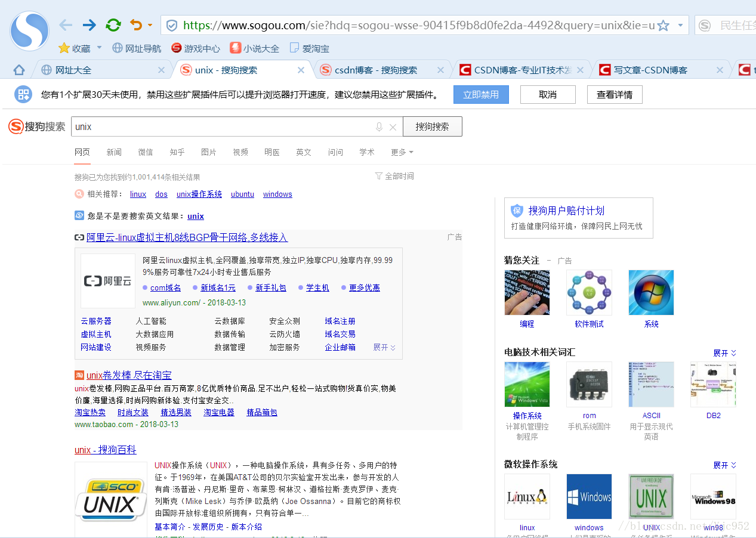Click extension notification grid icon

[23, 94]
